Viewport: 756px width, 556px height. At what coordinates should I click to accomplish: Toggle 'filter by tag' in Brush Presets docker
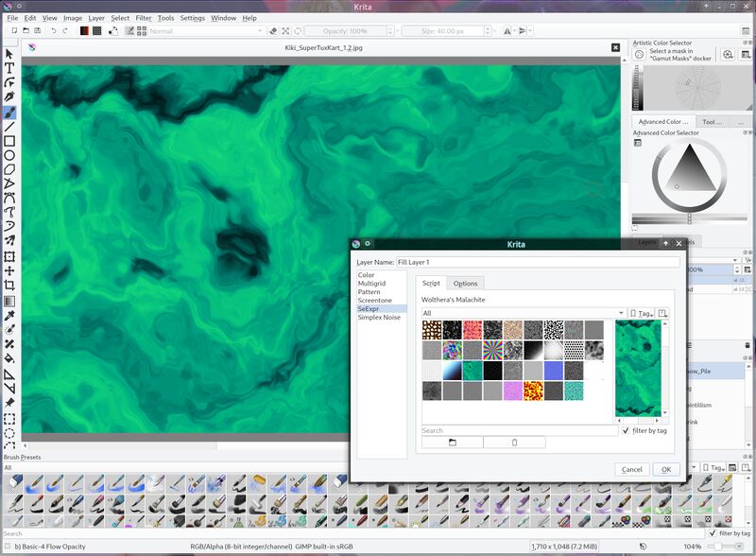click(713, 533)
